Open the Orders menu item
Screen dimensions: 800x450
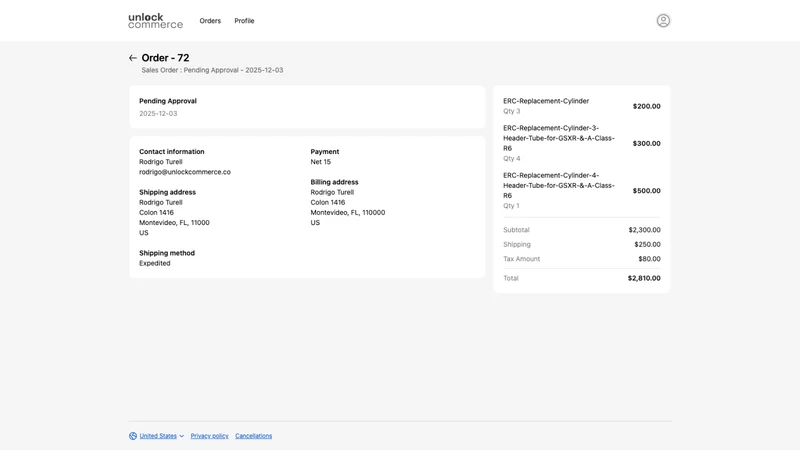(x=210, y=21)
